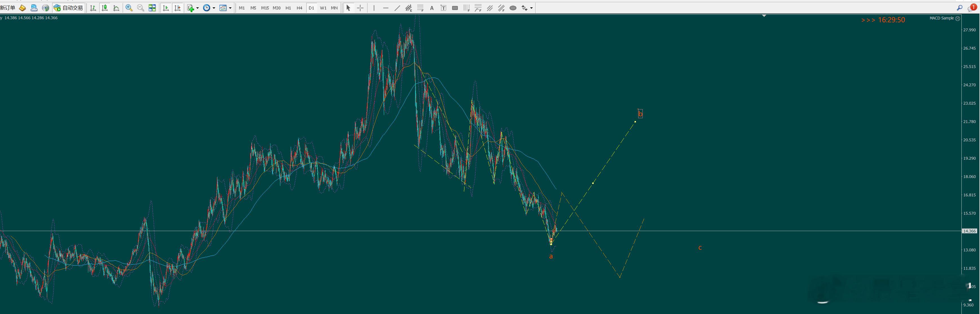The width and height of the screenshot is (980, 314).
Task: Click the 14.366 current price label
Action: [x=969, y=231]
